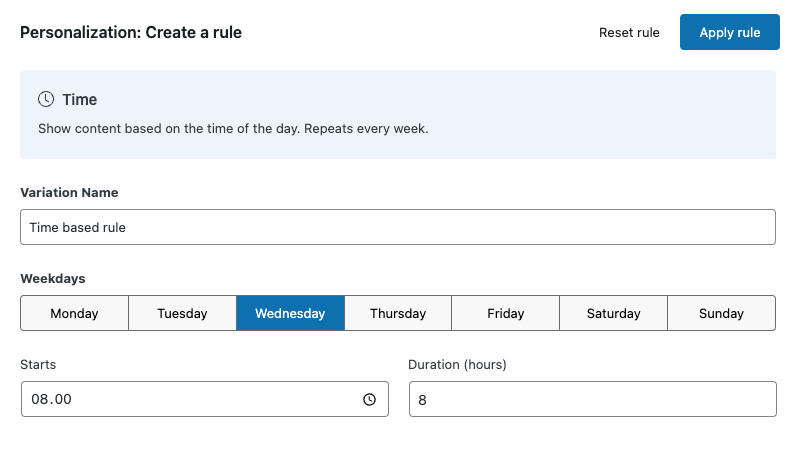
Task: Click the Duration (hours) label
Action: coord(457,365)
